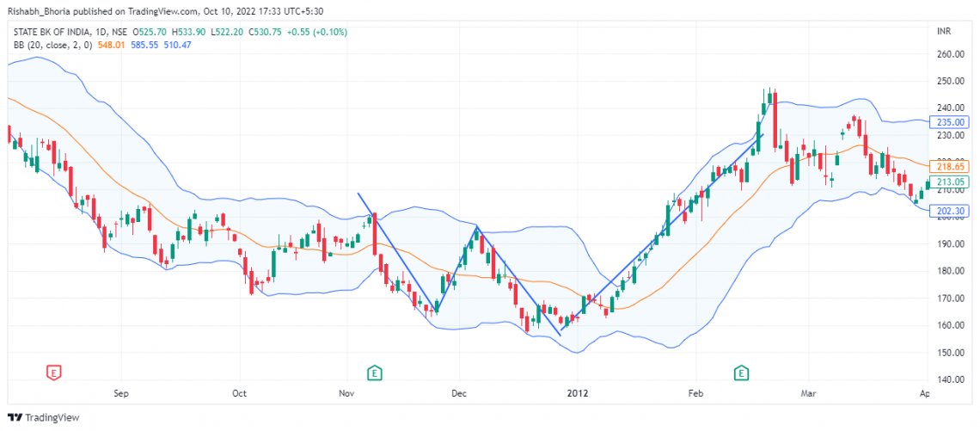
Task: Click the 170.00 price axis label
Action: (952, 299)
